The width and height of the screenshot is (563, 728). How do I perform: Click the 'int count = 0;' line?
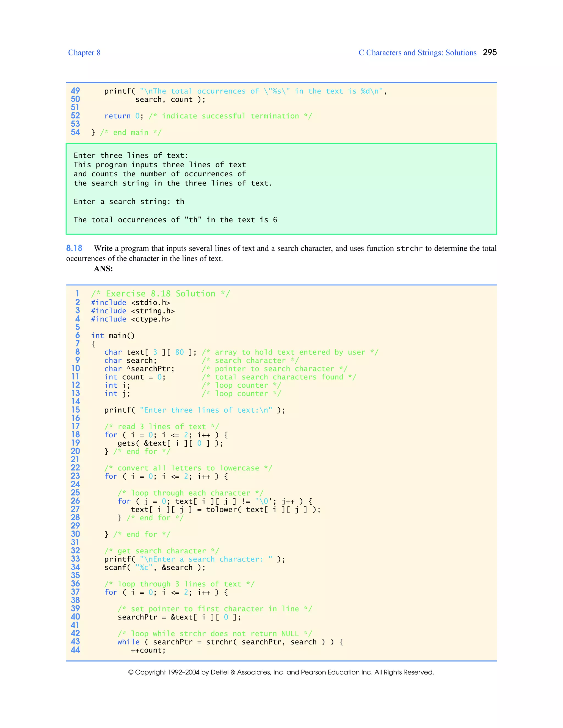[135, 377]
